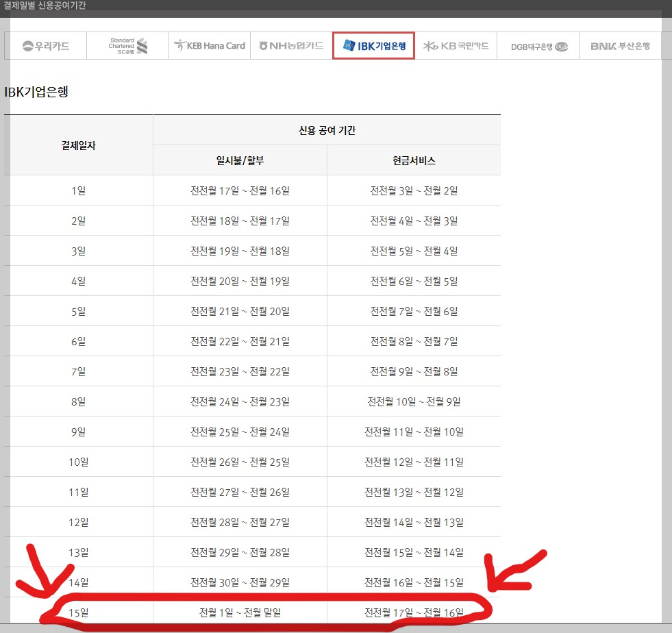Click the IBK기업은행 tab
Image resolution: width=672 pixels, height=633 pixels.
[x=373, y=45]
